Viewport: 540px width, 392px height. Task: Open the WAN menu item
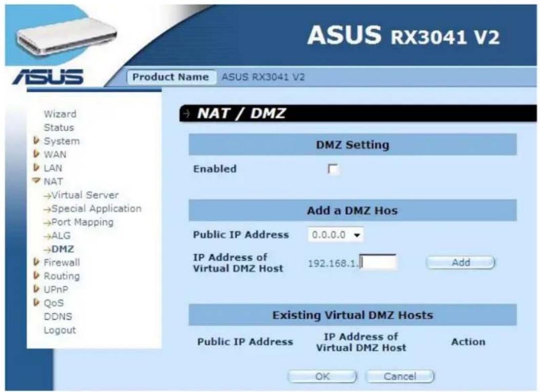55,154
